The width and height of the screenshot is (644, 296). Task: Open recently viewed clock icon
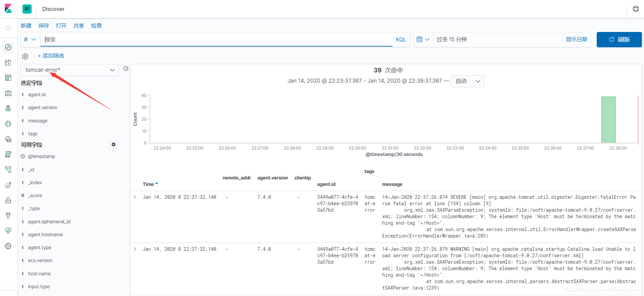tap(8, 28)
